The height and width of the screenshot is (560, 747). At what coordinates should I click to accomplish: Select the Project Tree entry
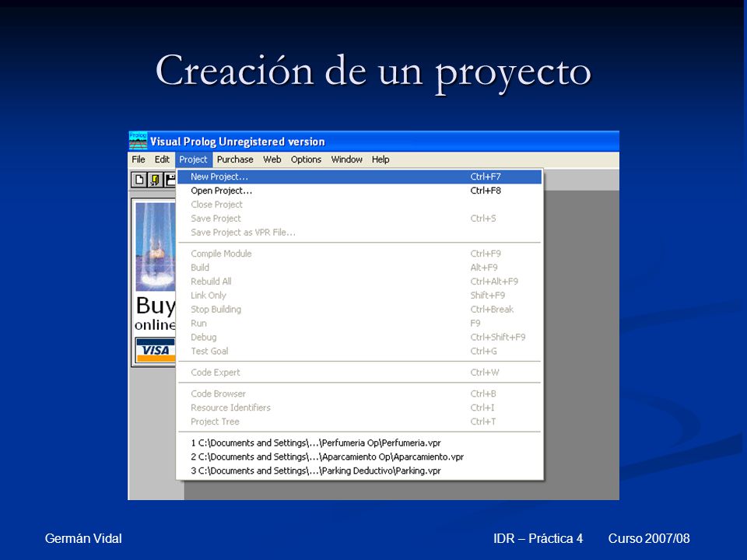click(x=359, y=422)
